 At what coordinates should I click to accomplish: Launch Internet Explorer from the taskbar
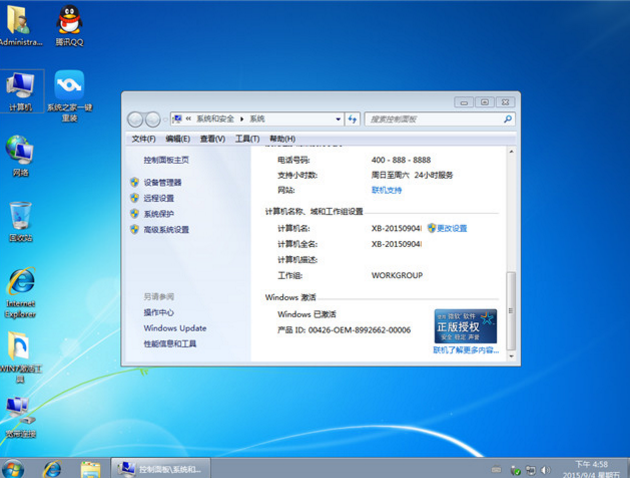(x=52, y=468)
